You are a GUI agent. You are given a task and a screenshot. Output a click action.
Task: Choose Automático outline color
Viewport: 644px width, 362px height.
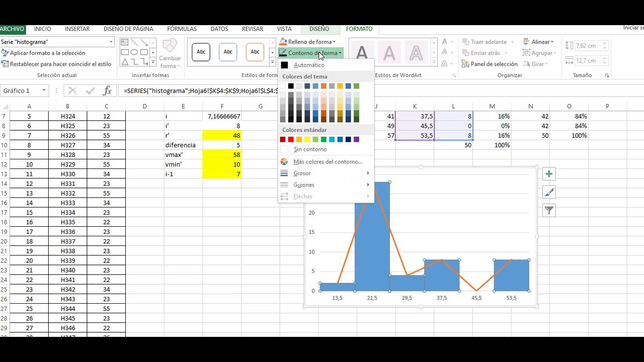click(326, 65)
